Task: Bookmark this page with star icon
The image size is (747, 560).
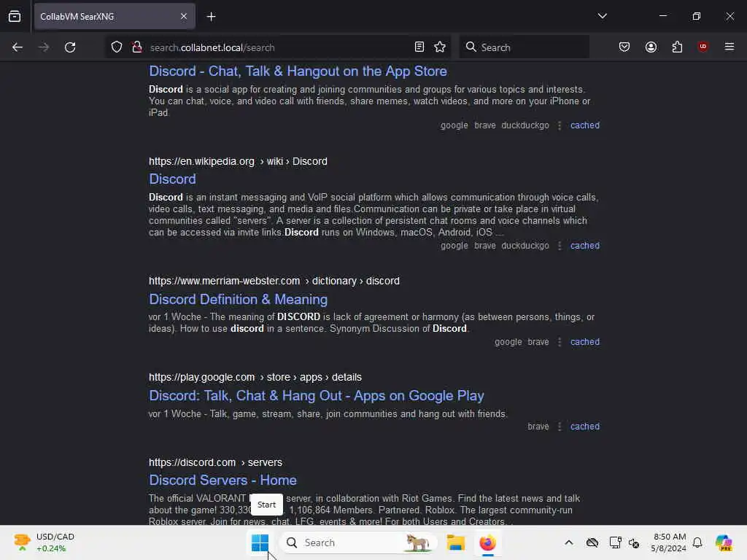Action: click(440, 47)
